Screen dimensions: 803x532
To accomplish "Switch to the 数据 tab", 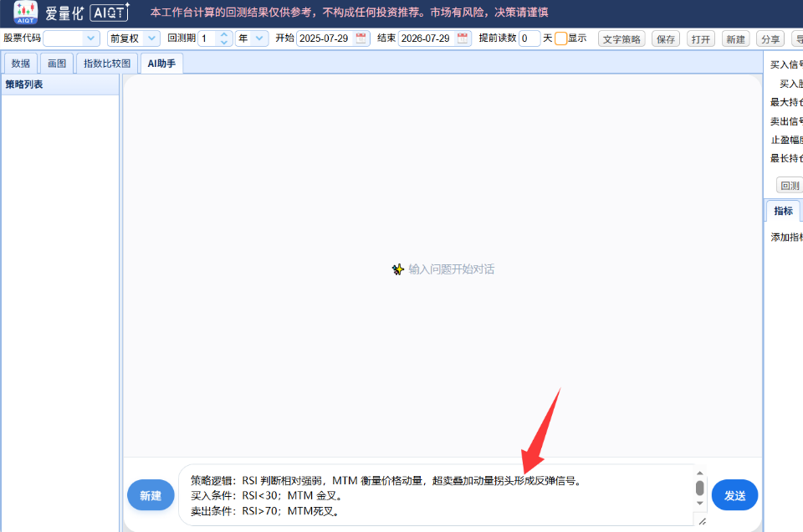I will coord(20,64).
